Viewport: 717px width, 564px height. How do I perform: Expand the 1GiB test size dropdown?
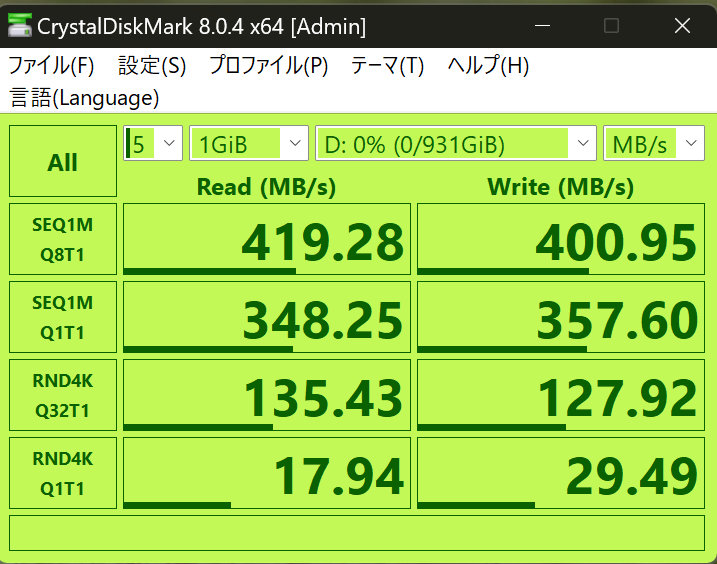[x=248, y=144]
